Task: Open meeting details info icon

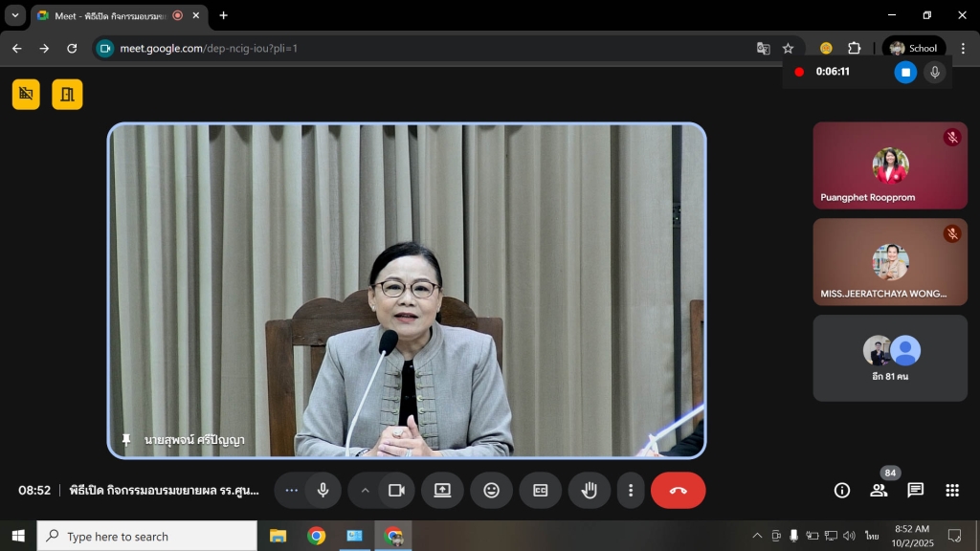Action: point(842,490)
